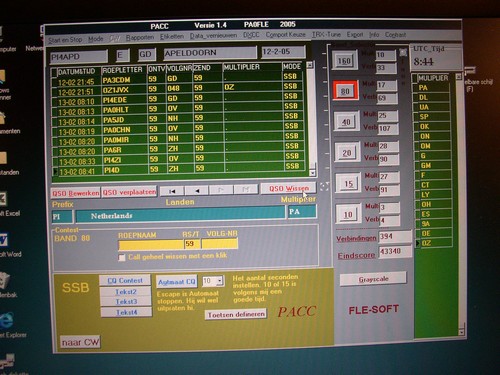Open the Rapporten menu
This screenshot has width=500, height=375.
pyautogui.click(x=140, y=37)
